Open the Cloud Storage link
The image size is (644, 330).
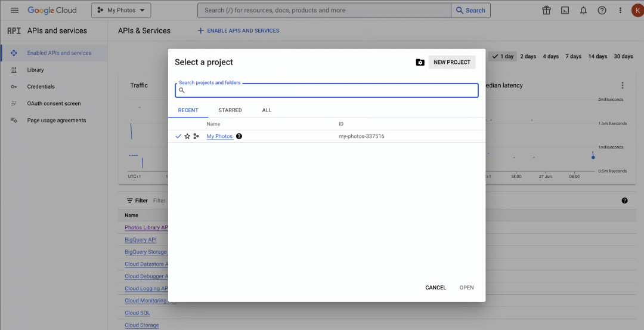point(142,325)
